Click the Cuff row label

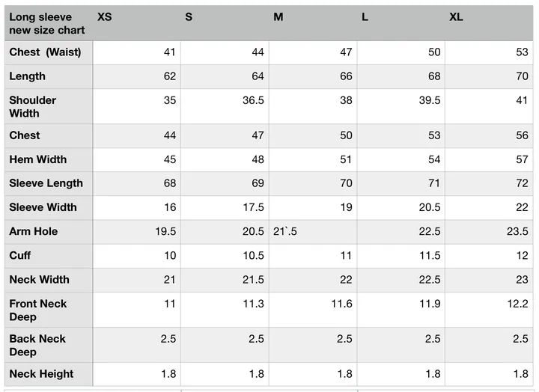click(20, 256)
